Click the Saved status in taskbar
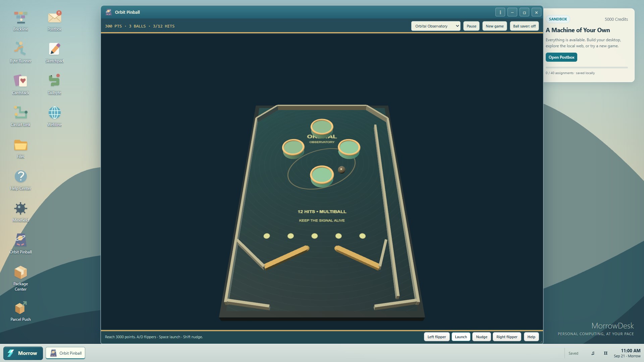Screen dimensions: 644x362 [x=573, y=353]
